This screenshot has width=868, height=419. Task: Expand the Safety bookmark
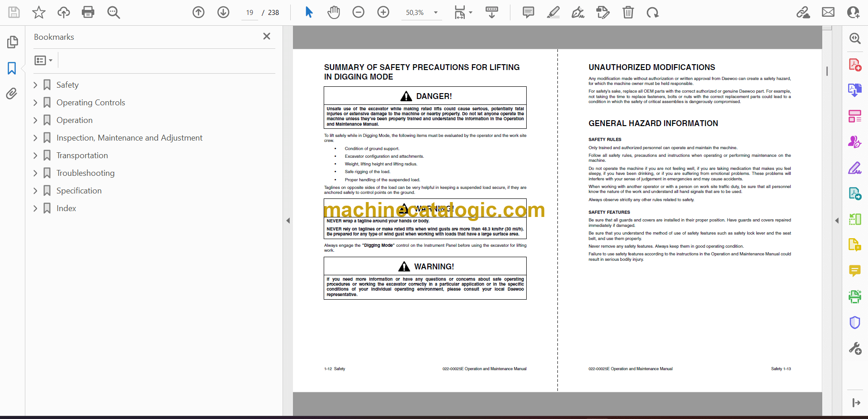(x=36, y=85)
